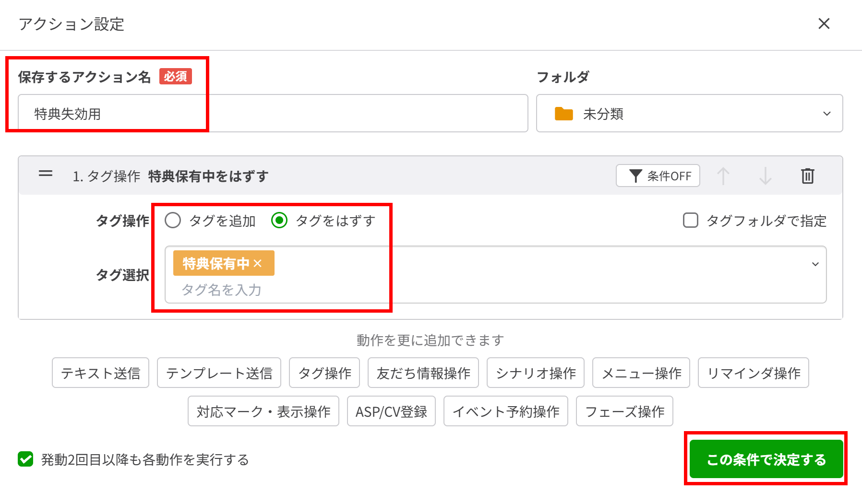This screenshot has width=862, height=504.
Task: Click the up arrow next to 条件OFF
Action: pyautogui.click(x=724, y=176)
